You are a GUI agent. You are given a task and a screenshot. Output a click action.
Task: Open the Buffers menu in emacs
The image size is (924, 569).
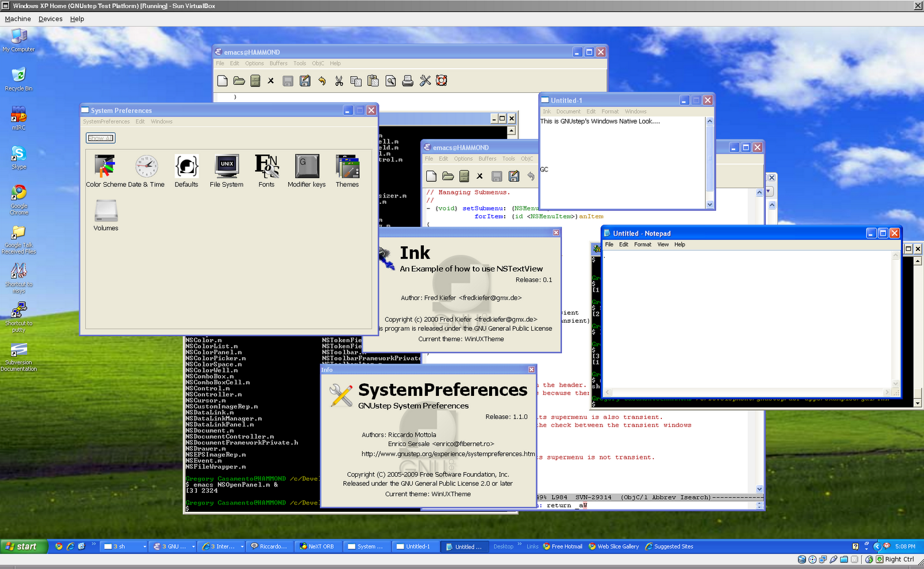click(x=278, y=63)
